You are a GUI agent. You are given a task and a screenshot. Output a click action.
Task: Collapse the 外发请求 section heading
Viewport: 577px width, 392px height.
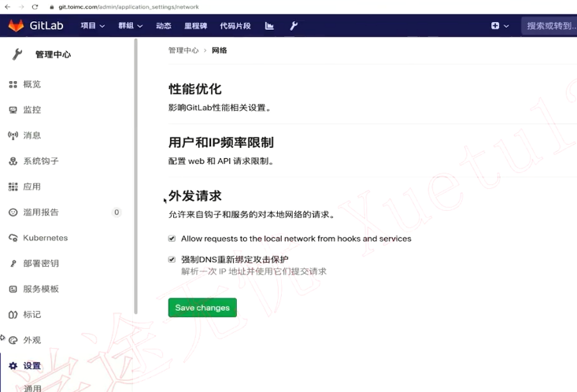click(x=195, y=195)
